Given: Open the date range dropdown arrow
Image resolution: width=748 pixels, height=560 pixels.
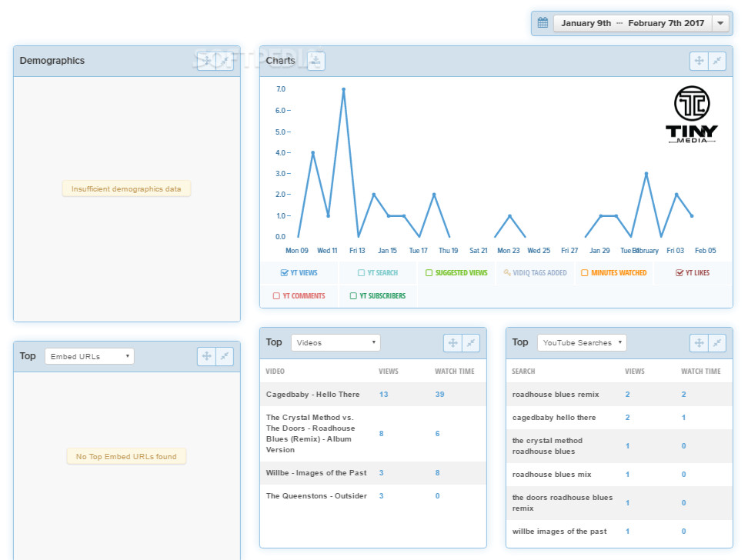Looking at the screenshot, I should [x=720, y=23].
